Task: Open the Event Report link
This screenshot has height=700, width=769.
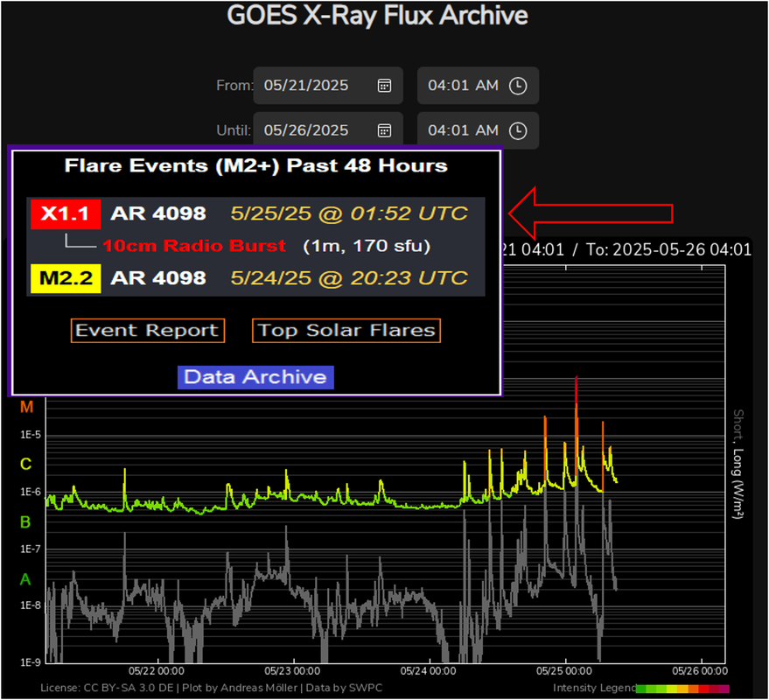Action: coord(148,331)
